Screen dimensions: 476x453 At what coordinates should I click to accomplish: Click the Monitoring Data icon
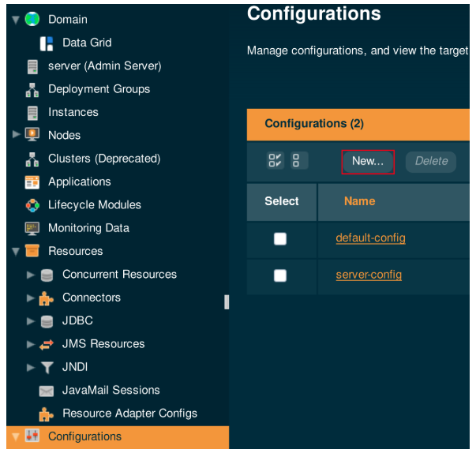coord(32,228)
